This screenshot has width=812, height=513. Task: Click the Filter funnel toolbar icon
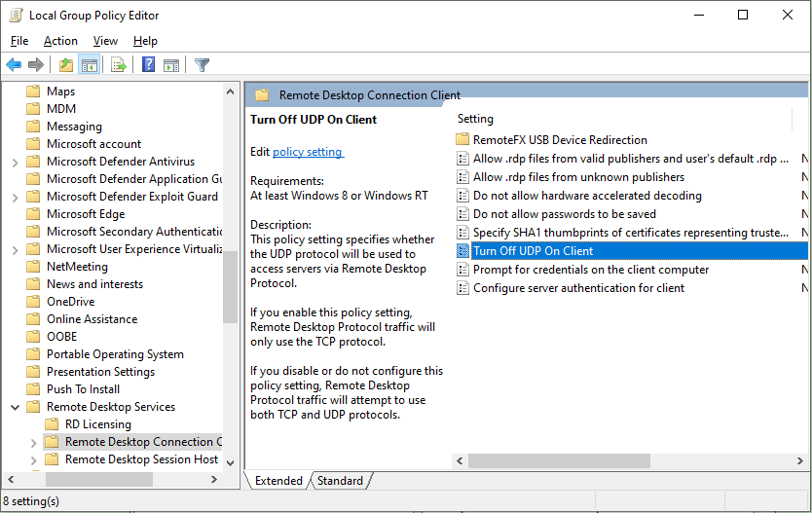pyautogui.click(x=202, y=65)
